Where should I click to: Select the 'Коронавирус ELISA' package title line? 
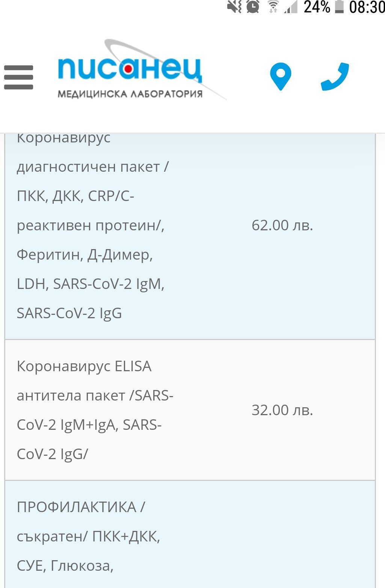[84, 366]
